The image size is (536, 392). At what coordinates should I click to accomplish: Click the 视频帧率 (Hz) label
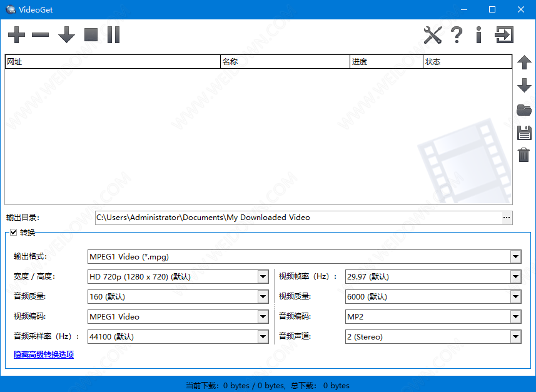coord(307,276)
